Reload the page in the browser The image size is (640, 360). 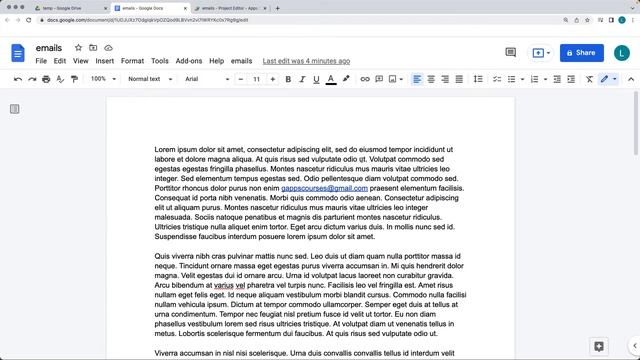[x=29, y=20]
